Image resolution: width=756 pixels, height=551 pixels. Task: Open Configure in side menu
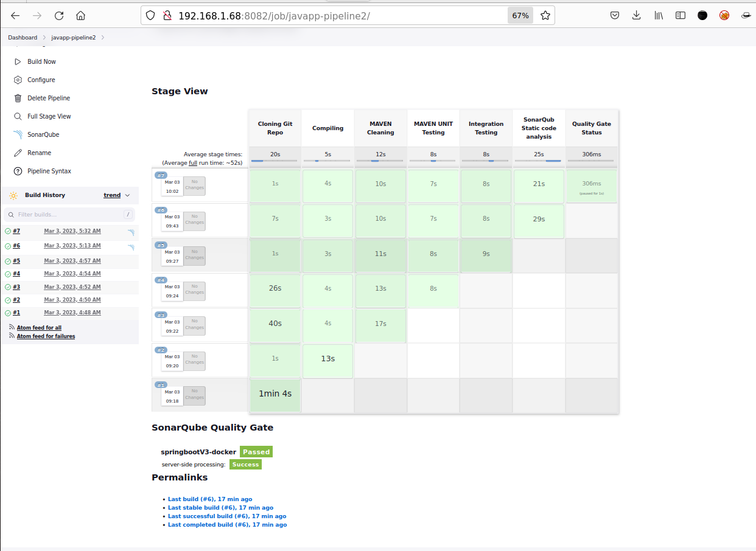click(41, 80)
